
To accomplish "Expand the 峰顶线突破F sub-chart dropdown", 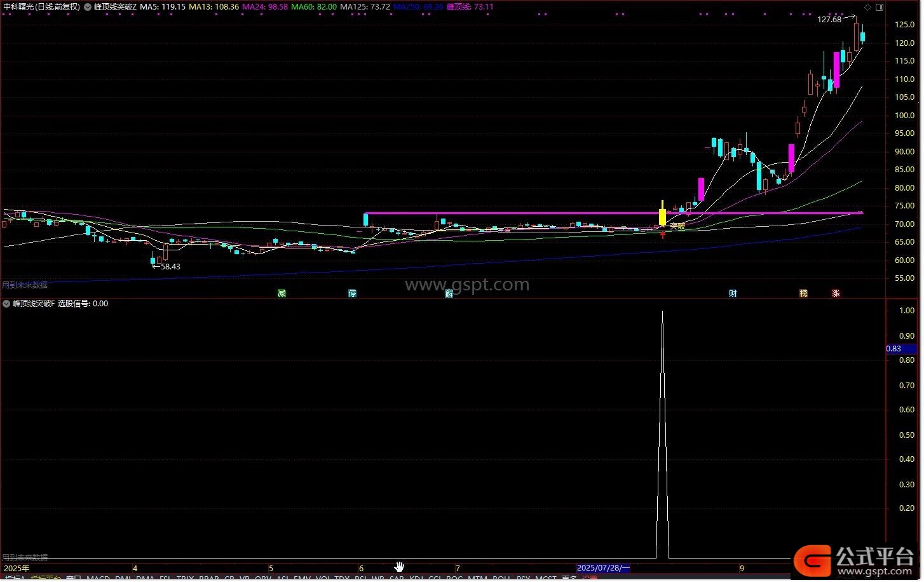I will click(7, 304).
